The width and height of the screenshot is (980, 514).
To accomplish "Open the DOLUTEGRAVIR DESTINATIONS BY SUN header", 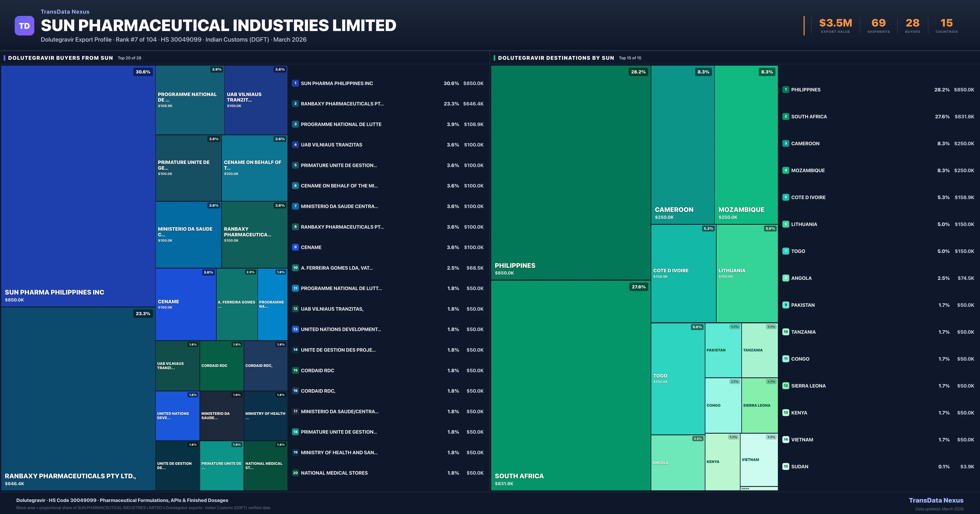I will click(x=556, y=58).
